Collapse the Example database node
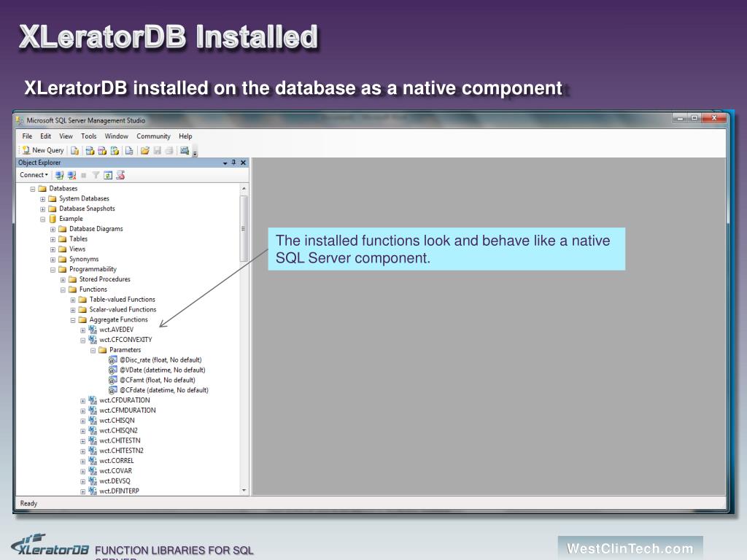Screen dimensions: 747x560 coord(42,219)
